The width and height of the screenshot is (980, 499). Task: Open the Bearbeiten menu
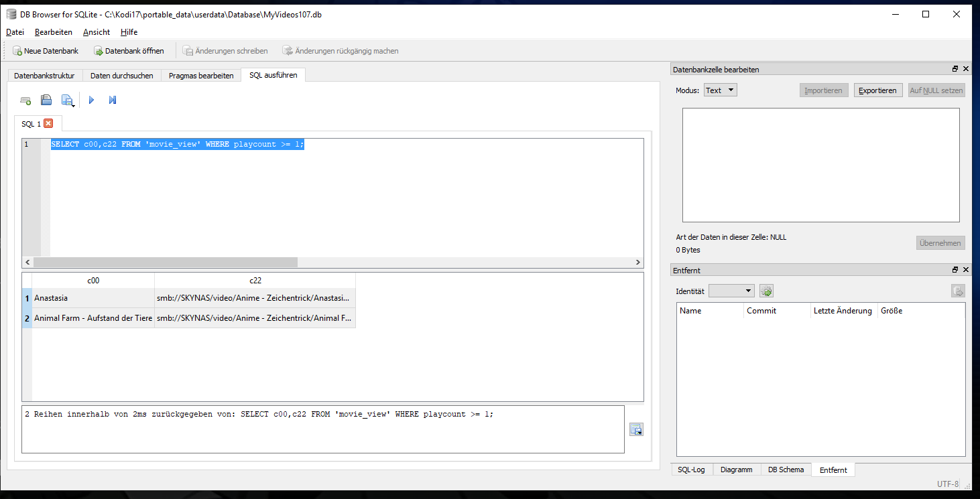(x=54, y=32)
